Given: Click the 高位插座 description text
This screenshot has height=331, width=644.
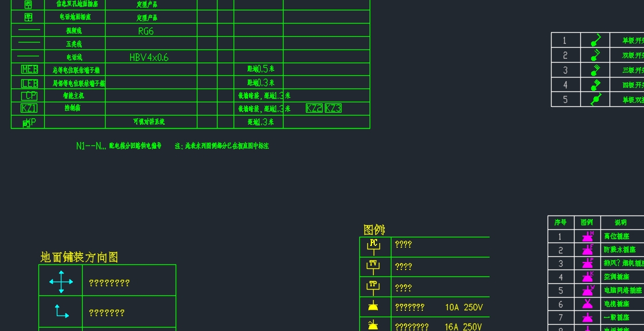Looking at the screenshot, I should click(616, 236).
